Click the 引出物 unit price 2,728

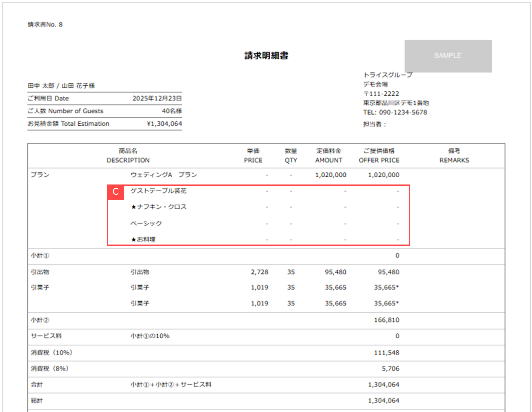click(x=259, y=272)
